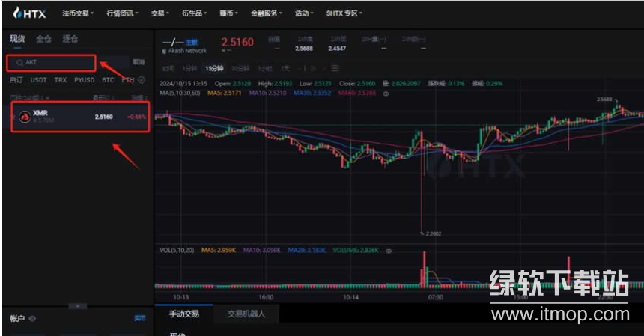Expand the $HTX 专区 menu

[x=344, y=13]
